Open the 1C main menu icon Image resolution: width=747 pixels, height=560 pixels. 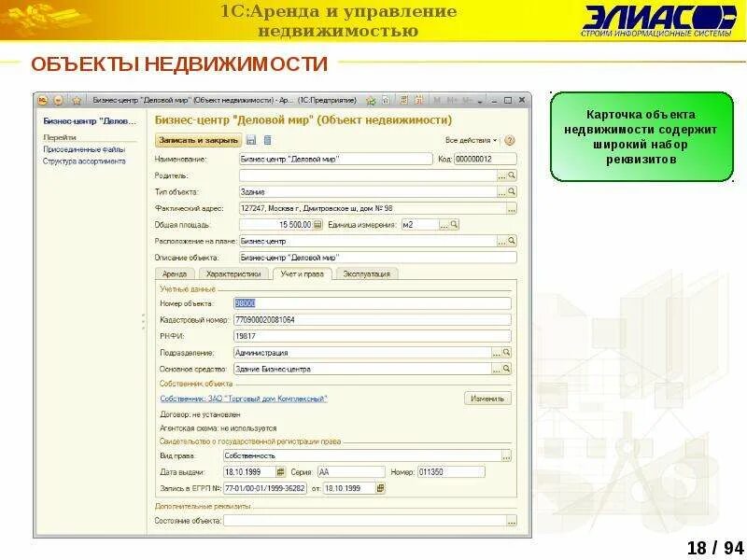pyautogui.click(x=42, y=101)
